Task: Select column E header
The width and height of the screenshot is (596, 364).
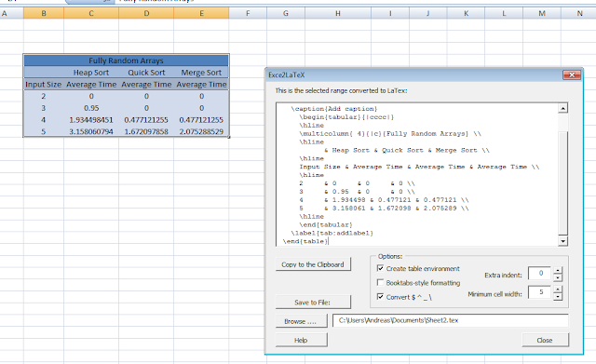Action: tap(201, 13)
